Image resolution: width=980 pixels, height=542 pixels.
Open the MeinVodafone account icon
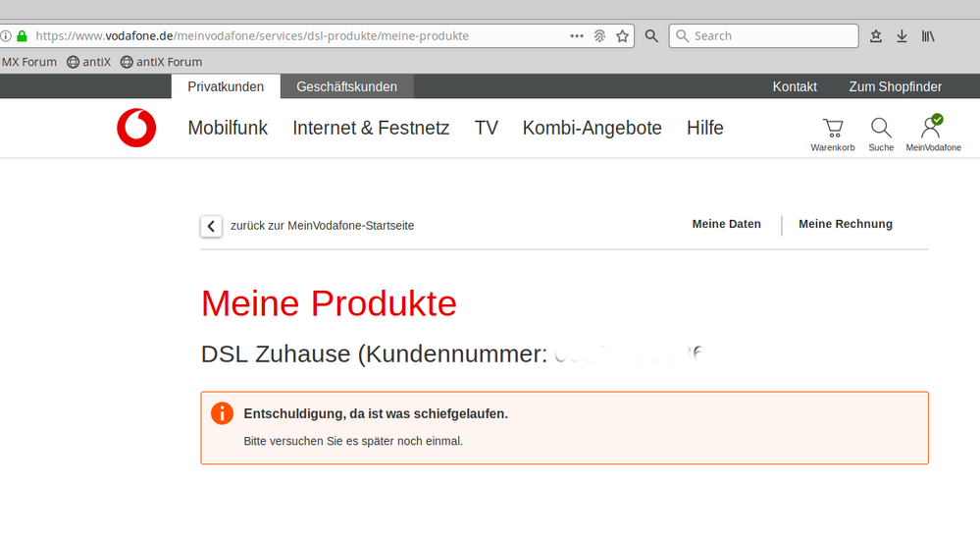[x=933, y=134]
